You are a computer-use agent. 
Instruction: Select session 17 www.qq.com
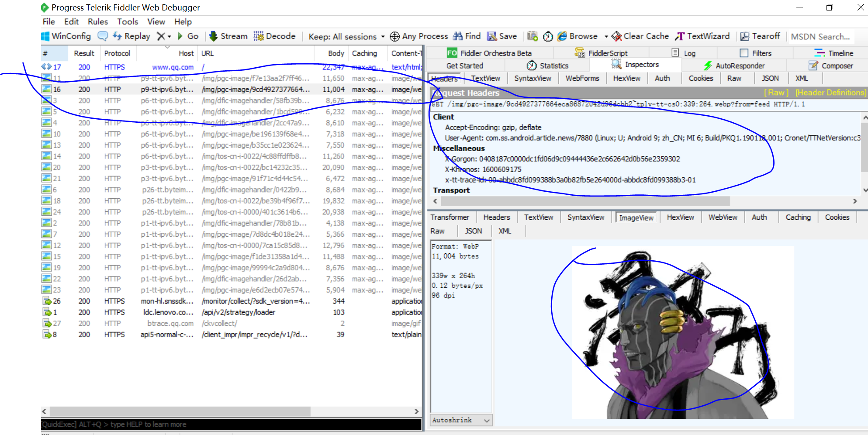point(232,67)
